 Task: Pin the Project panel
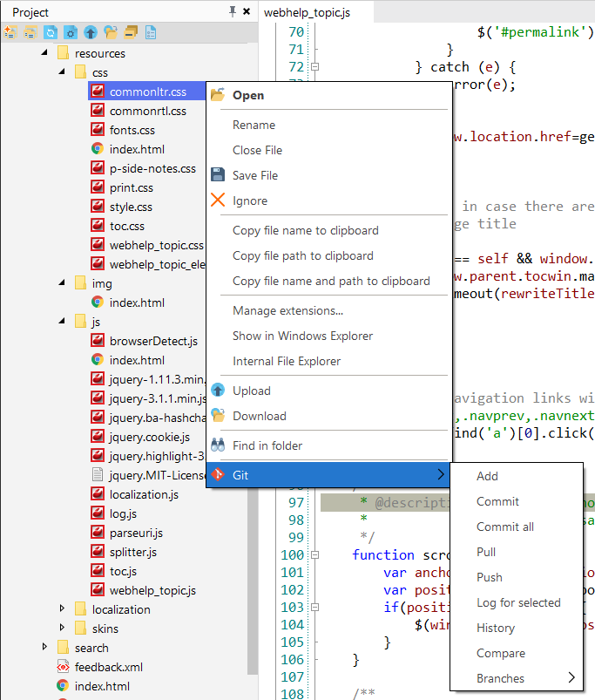point(233,11)
